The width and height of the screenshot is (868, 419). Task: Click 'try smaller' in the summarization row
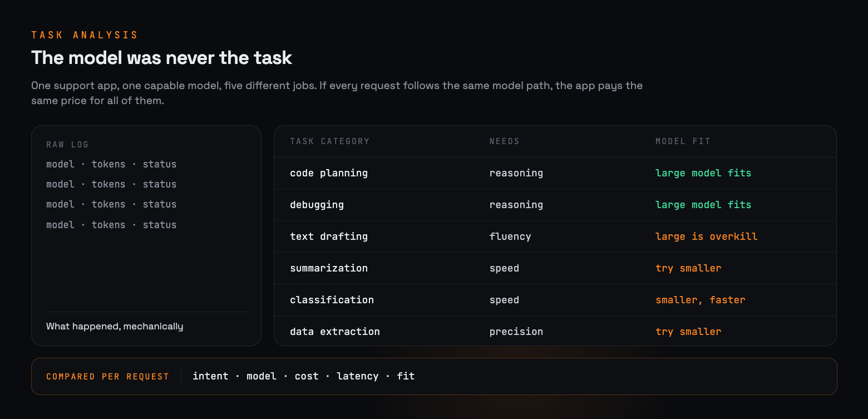pyautogui.click(x=688, y=268)
